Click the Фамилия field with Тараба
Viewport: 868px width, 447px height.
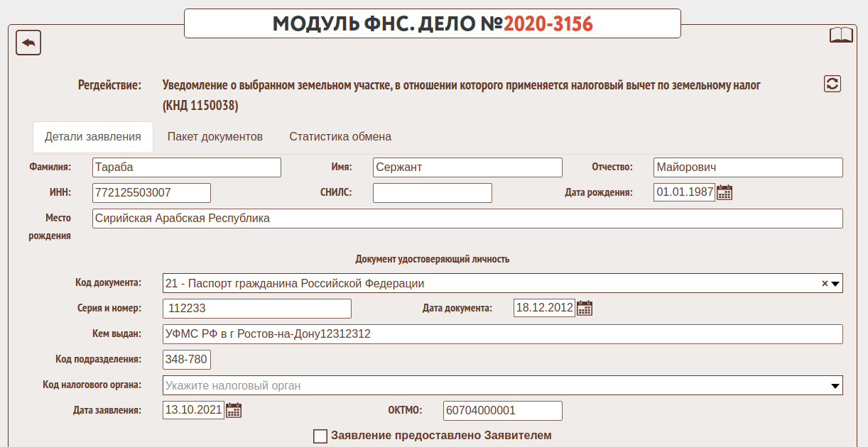[x=187, y=167]
